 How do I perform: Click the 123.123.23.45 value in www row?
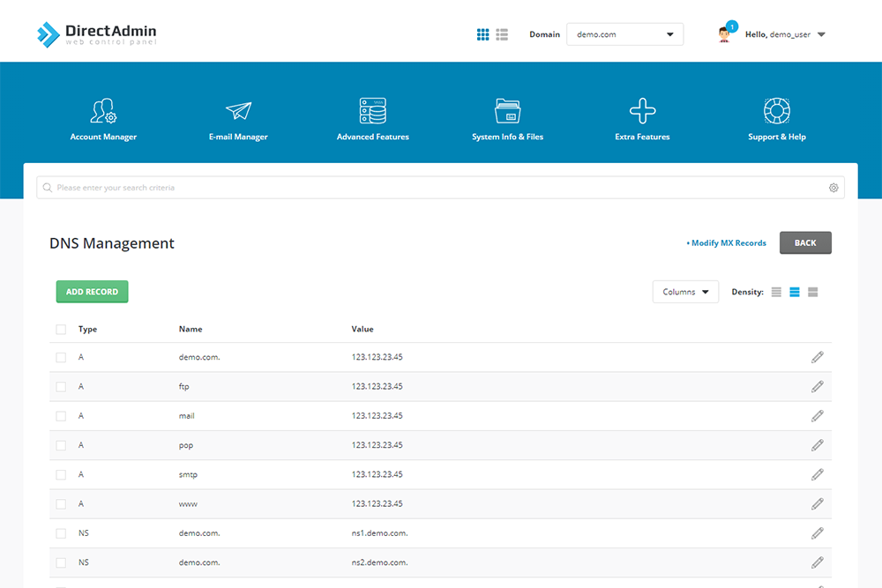[x=377, y=503]
